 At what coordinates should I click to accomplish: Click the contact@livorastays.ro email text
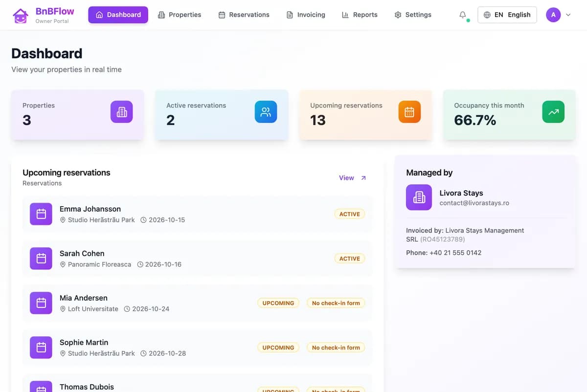pyautogui.click(x=474, y=203)
